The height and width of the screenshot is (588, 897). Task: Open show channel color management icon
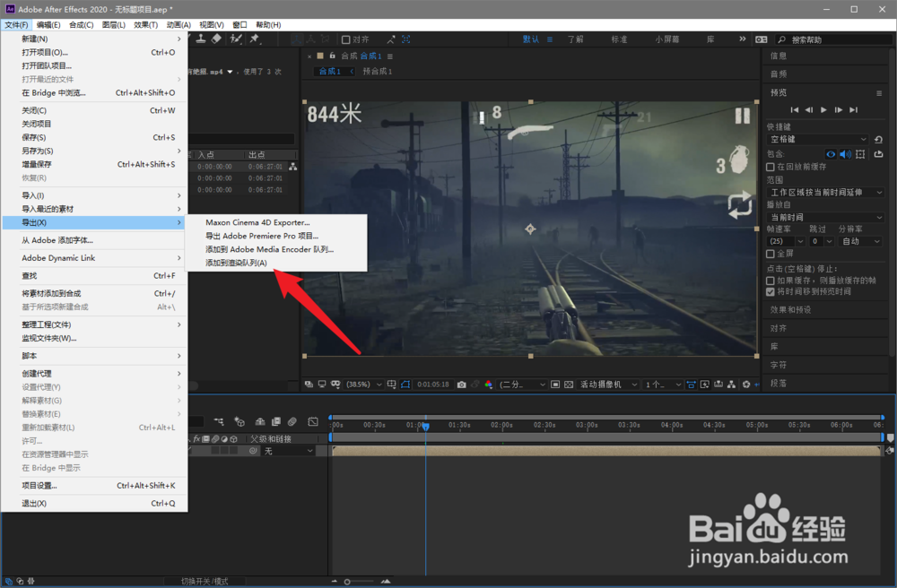[489, 385]
